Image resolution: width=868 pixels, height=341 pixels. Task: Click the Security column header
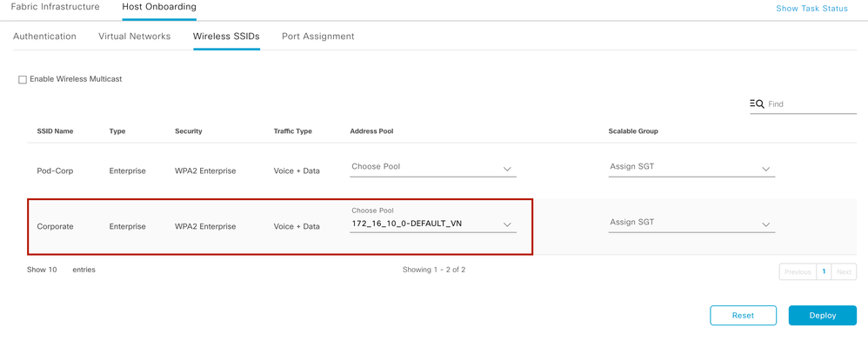click(188, 131)
